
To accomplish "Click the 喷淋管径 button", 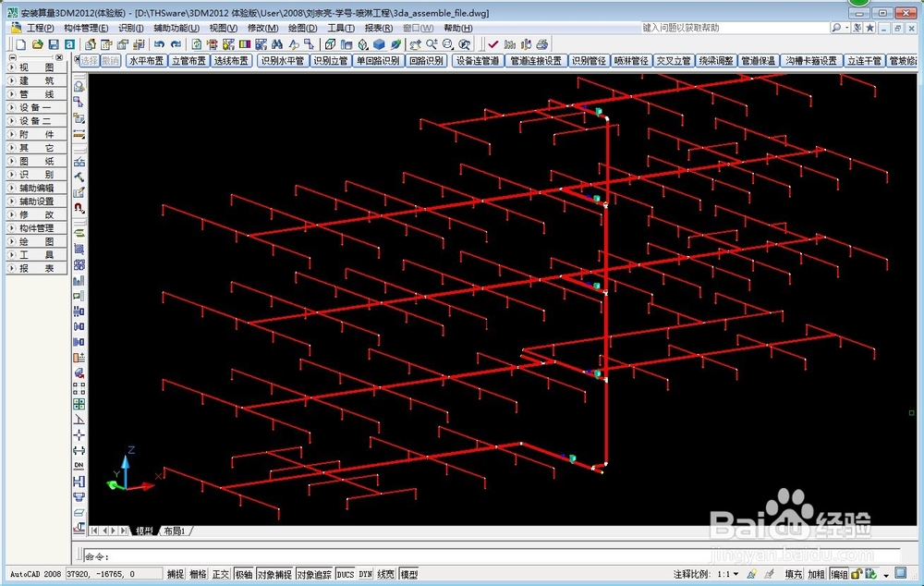I will point(631,61).
